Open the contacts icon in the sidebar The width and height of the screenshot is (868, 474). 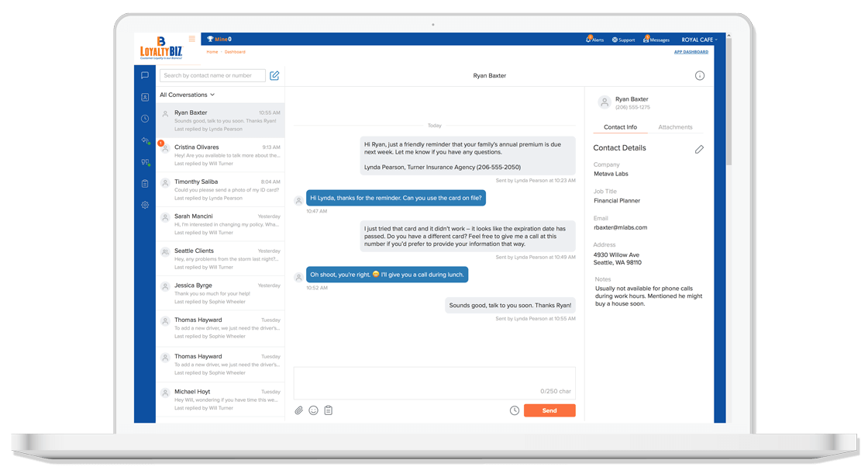tap(145, 97)
